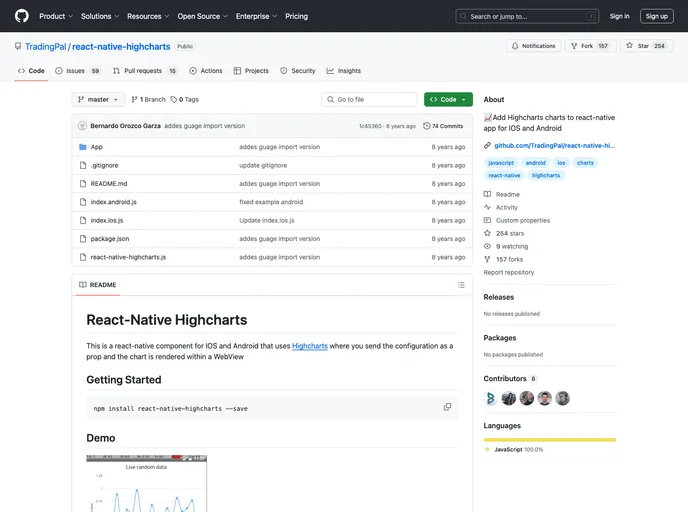Open the Live random data demo image
This screenshot has width=688, height=512.
coord(147,483)
